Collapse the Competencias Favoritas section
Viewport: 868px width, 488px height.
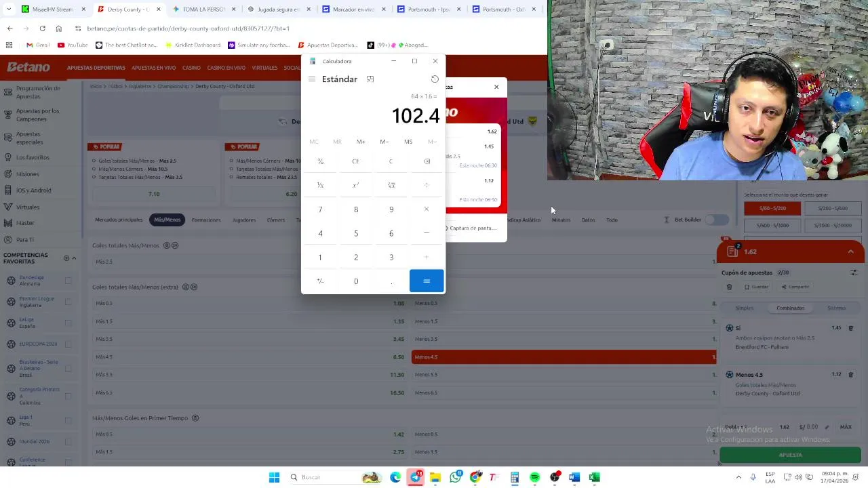[x=74, y=258]
